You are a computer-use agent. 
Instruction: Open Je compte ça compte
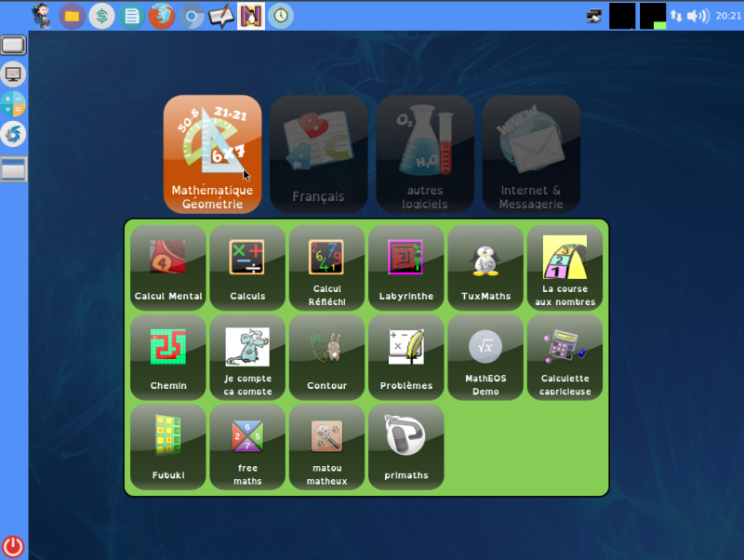247,357
